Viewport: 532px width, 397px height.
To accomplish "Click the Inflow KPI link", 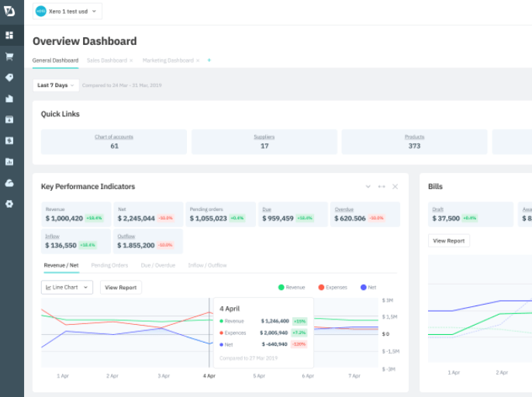I will (52, 236).
